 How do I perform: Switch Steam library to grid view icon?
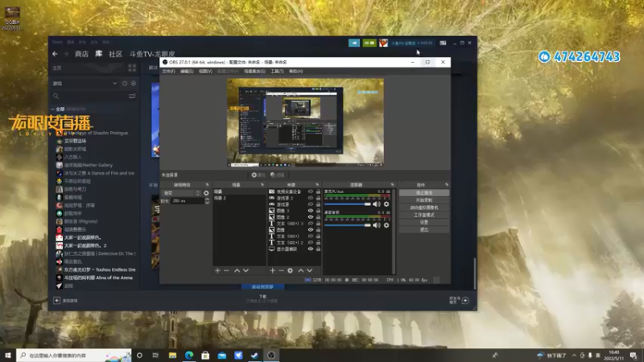point(132,68)
